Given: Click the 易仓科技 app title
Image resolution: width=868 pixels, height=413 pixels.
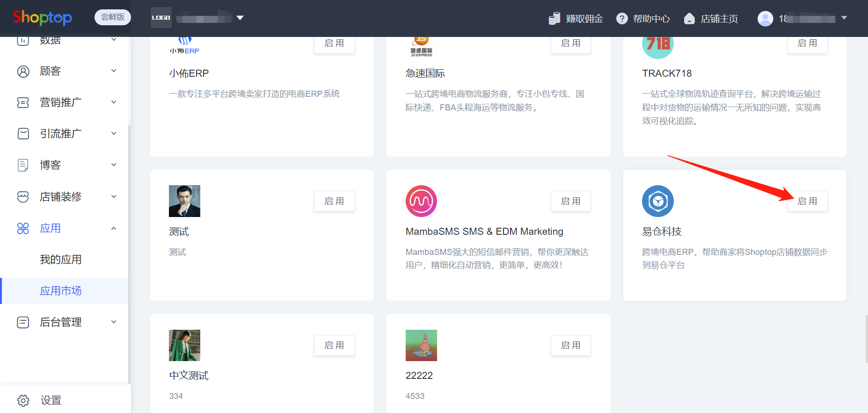Looking at the screenshot, I should [x=662, y=232].
